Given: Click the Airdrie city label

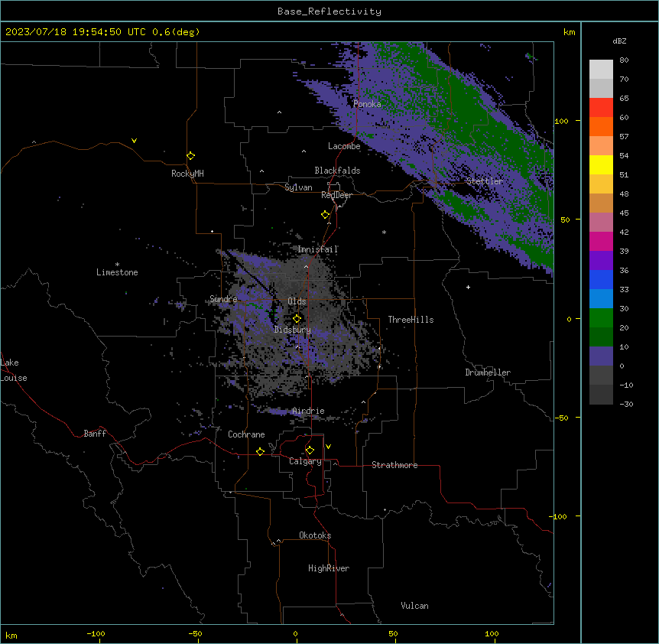Looking at the screenshot, I should [309, 411].
